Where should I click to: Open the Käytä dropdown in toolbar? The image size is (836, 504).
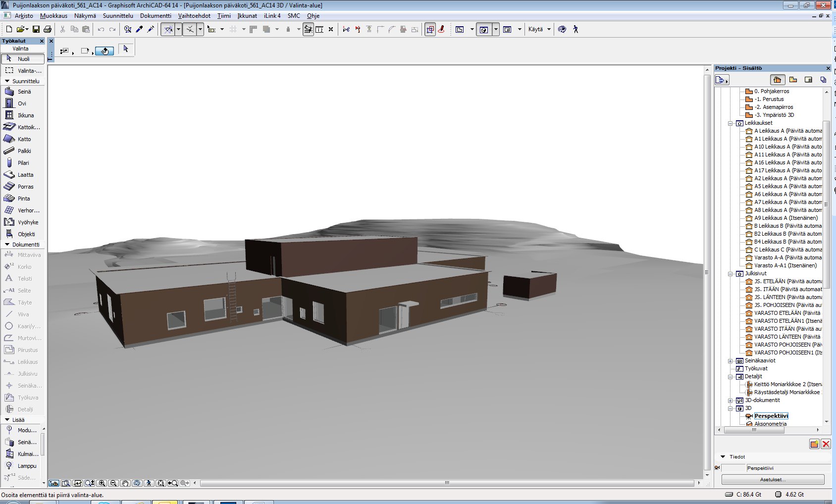(x=539, y=29)
